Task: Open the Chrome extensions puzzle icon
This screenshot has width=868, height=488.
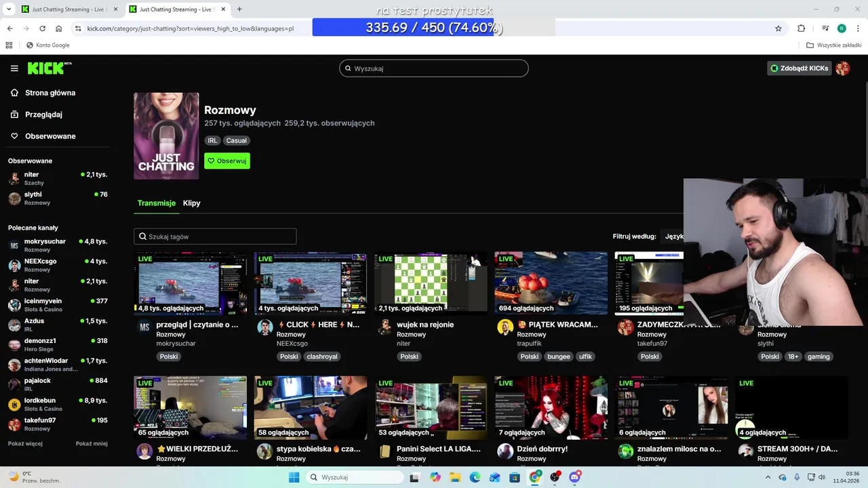Action: [x=802, y=28]
